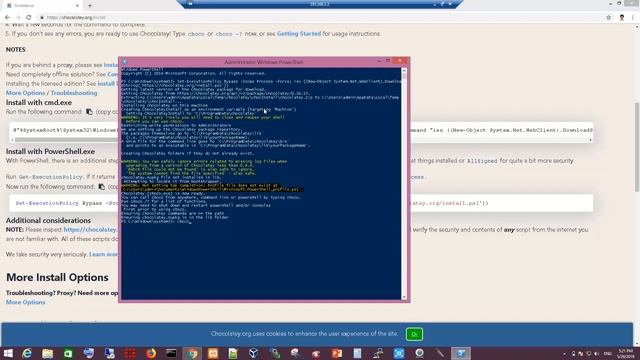Accept cookies with the green OK button
Viewport: 640px width, 360px height.
point(414,334)
